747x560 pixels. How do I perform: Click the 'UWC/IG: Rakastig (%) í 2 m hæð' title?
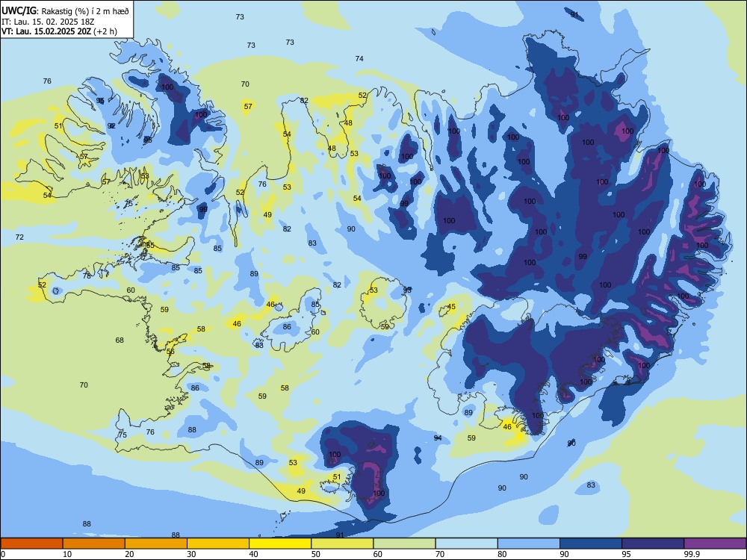pyautogui.click(x=65, y=10)
